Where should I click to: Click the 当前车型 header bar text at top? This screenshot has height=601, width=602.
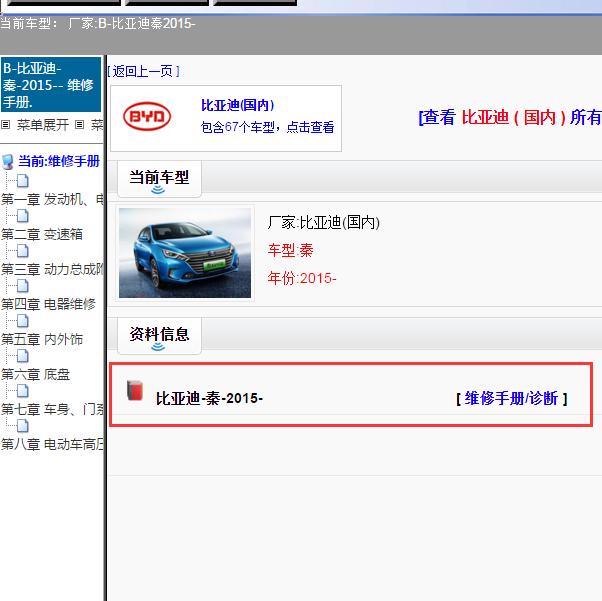pyautogui.click(x=98, y=23)
